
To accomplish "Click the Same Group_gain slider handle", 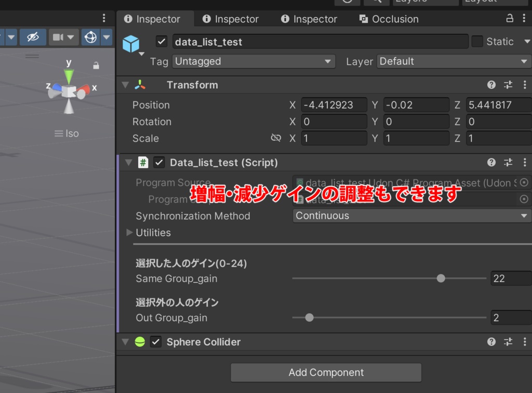I will [441, 278].
